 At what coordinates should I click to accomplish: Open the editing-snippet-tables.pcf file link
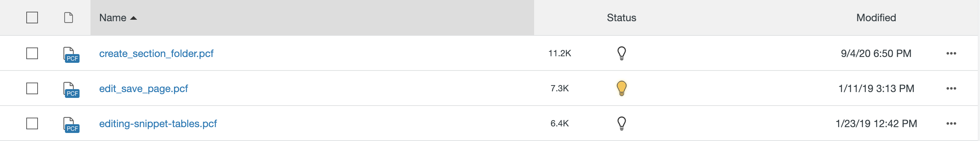(x=158, y=123)
